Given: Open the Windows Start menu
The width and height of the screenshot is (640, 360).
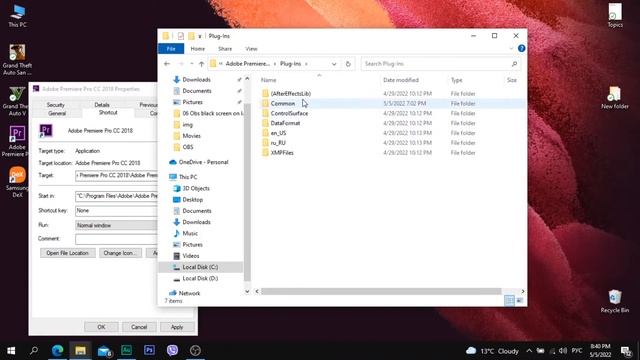Looking at the screenshot, I should (11, 350).
